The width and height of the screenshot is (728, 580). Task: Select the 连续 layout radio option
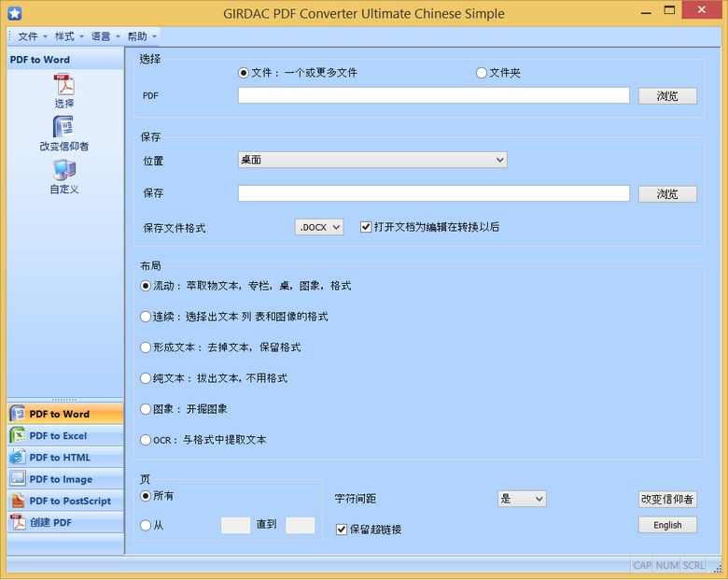[234, 317]
